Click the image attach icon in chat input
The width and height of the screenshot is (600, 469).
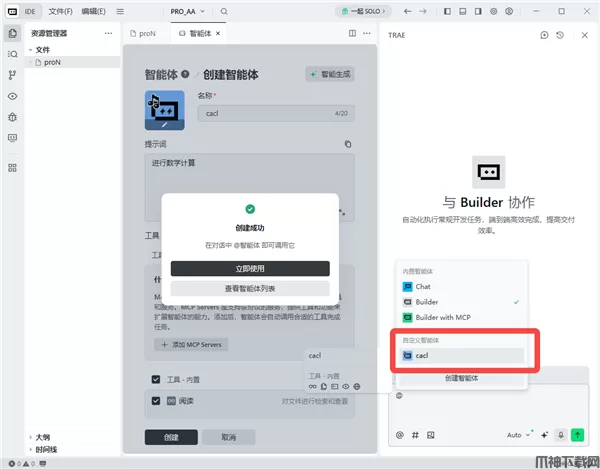pyautogui.click(x=430, y=435)
